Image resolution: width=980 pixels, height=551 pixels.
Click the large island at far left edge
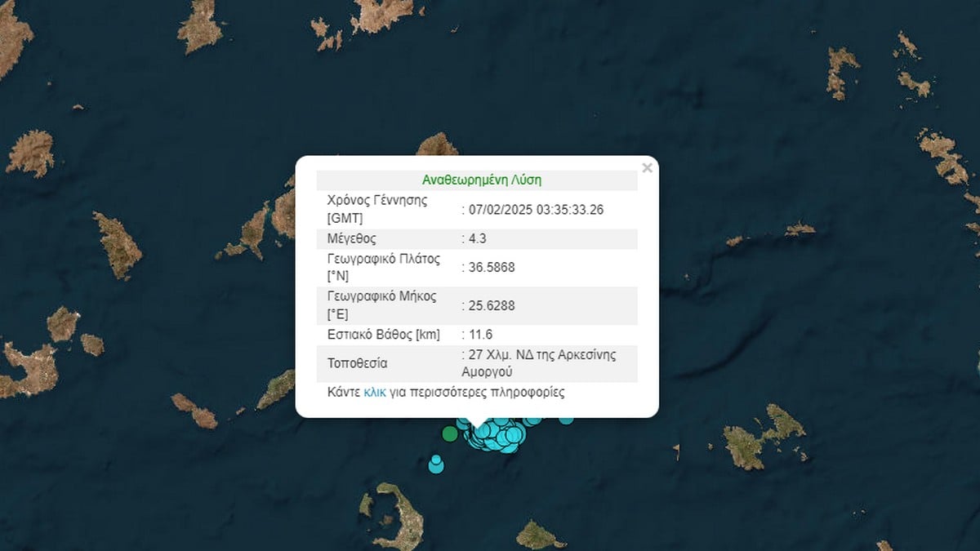point(29,367)
